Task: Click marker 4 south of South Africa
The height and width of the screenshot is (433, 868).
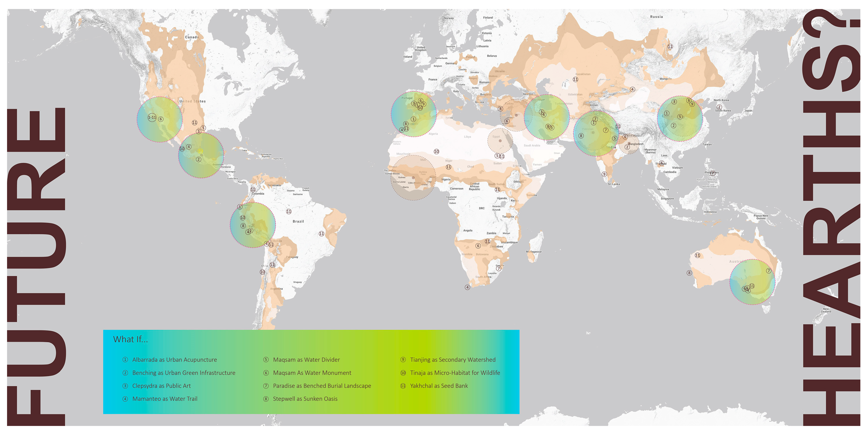Action: [x=467, y=287]
